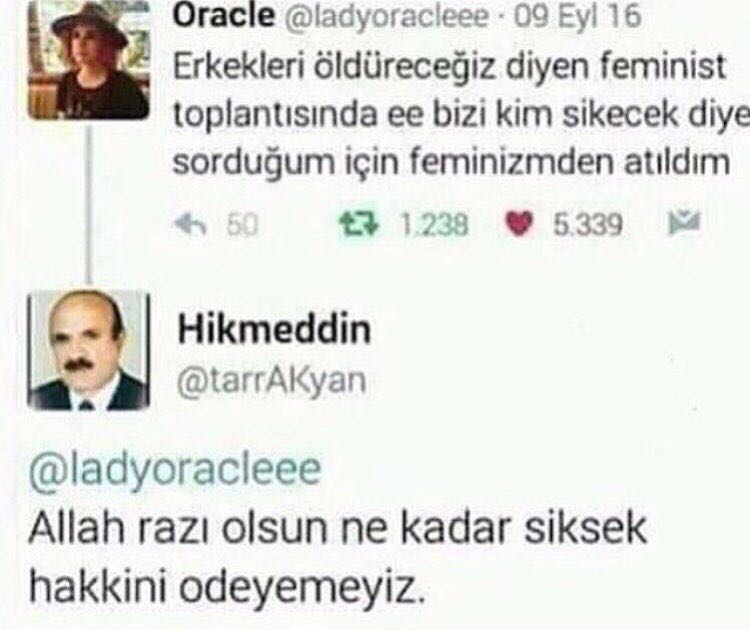Click the Hikmeddin display name
This screenshot has height=630, width=750.
pyautogui.click(x=275, y=329)
